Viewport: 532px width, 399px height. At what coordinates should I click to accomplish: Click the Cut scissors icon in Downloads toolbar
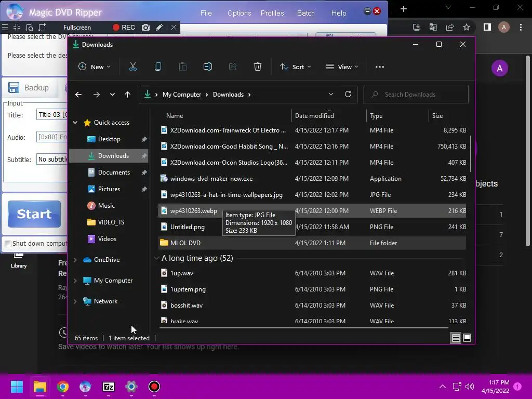click(132, 67)
